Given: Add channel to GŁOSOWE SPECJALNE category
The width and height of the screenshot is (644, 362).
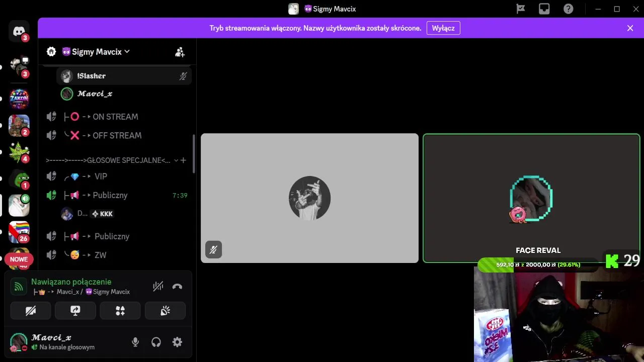Looking at the screenshot, I should coord(184,160).
